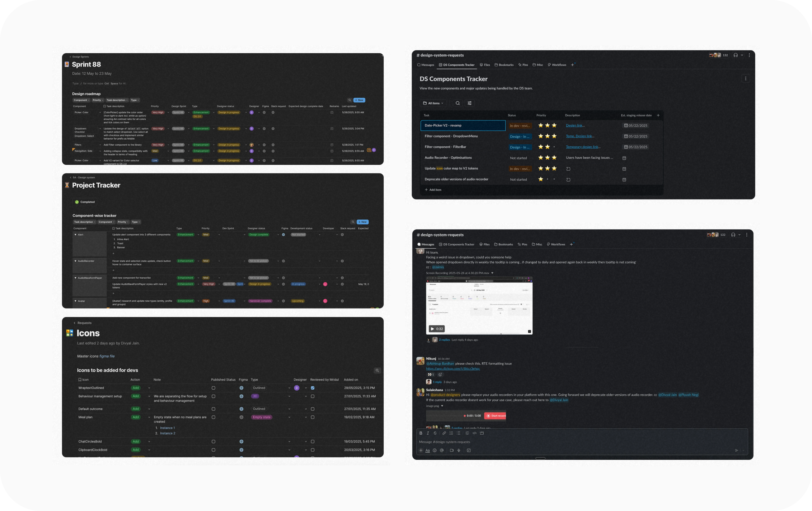Start a bulleted list in the composer

pyautogui.click(x=458, y=433)
